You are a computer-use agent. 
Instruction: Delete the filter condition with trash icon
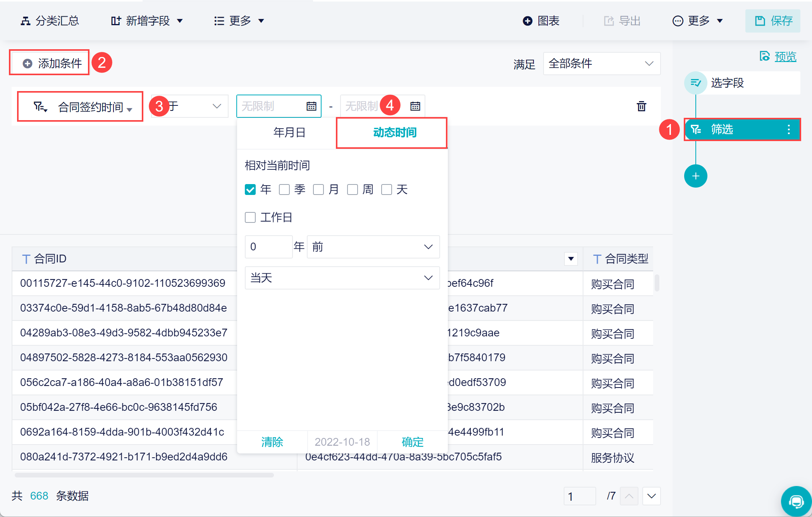641,106
